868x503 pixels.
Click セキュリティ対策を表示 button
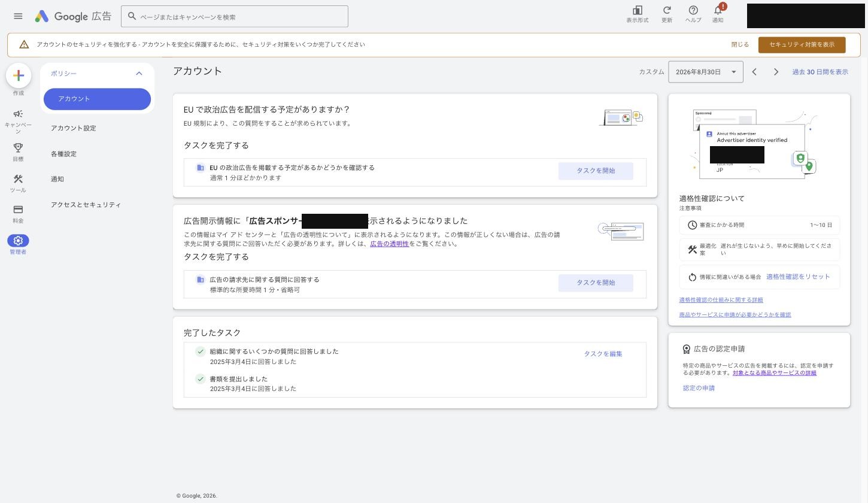[802, 45]
